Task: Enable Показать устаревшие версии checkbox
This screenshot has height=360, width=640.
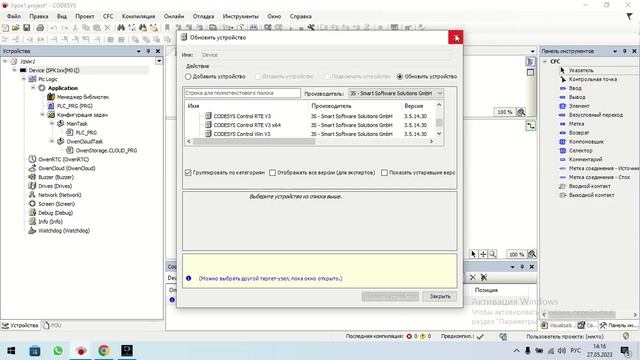Action: 384,173
